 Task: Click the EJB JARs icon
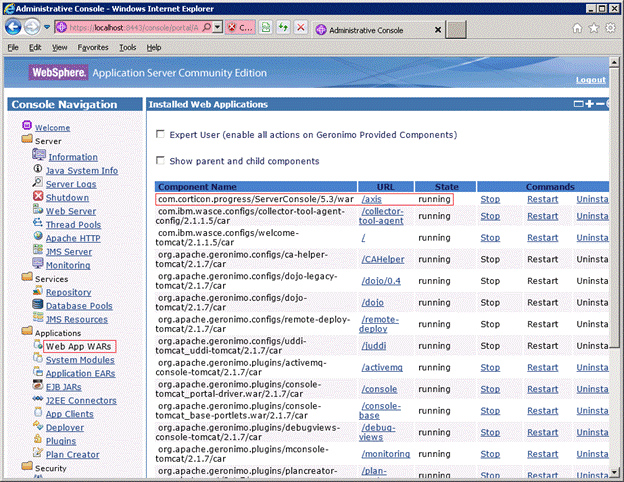point(38,385)
